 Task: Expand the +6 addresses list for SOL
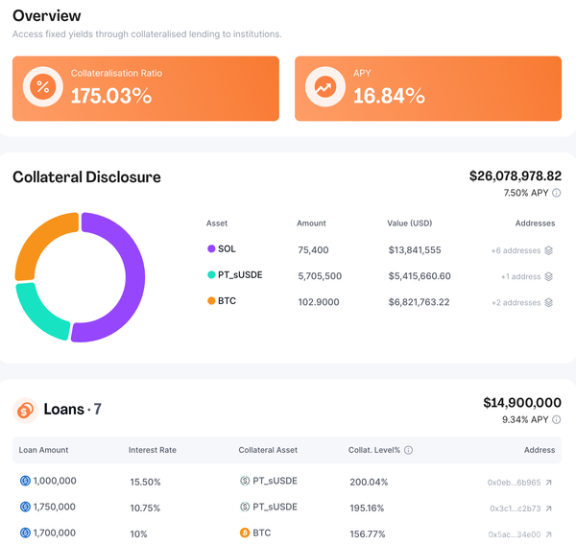(x=516, y=251)
